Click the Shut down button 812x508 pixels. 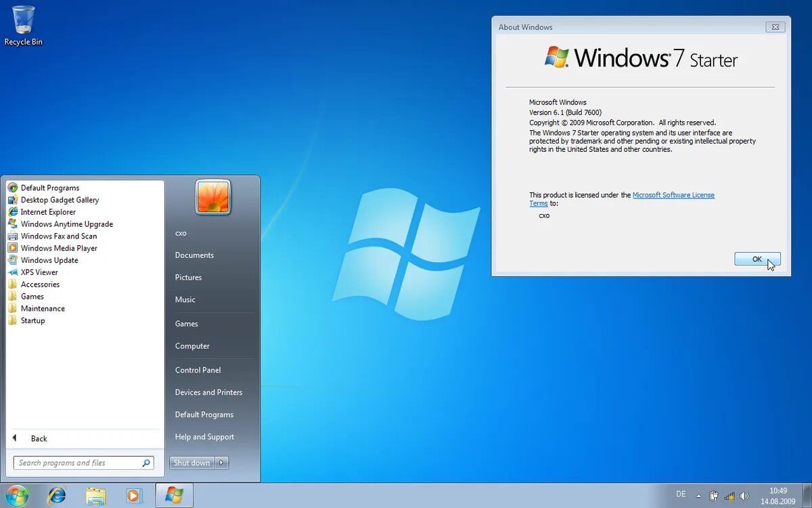pos(191,463)
